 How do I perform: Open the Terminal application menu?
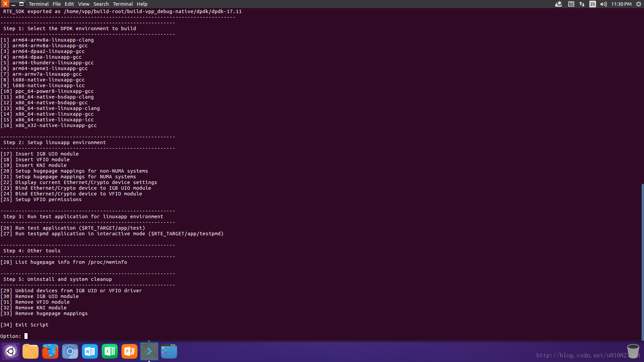(x=39, y=4)
